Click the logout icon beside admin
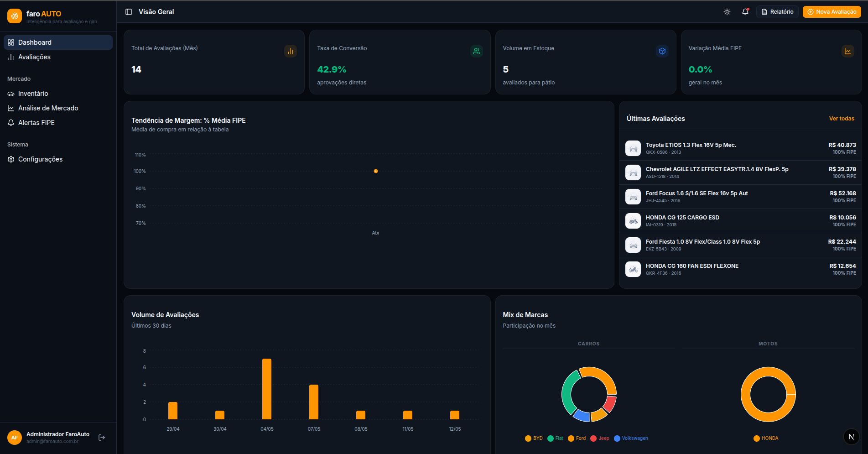Viewport: 868px width, 454px height. (x=102, y=438)
